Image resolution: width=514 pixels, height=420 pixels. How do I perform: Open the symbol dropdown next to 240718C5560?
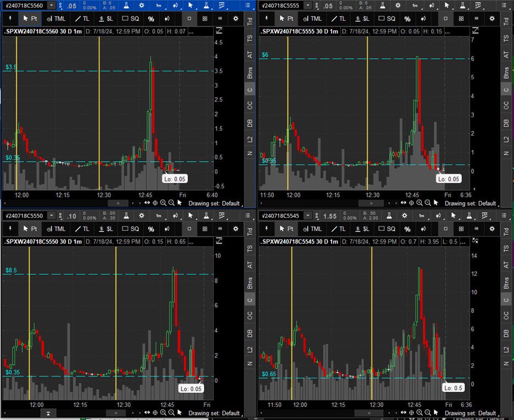point(51,5)
